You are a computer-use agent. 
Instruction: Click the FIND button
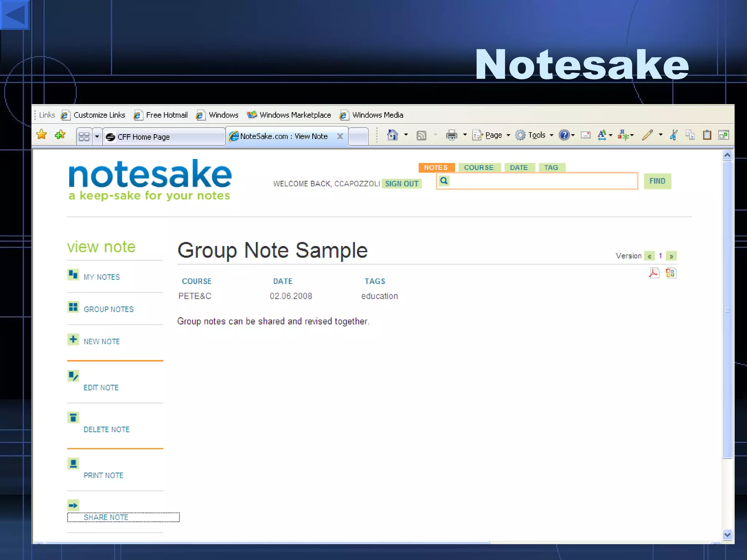click(x=657, y=181)
